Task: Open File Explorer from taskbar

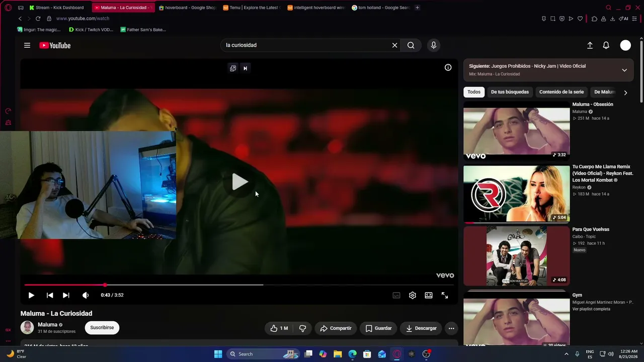Action: click(338, 354)
